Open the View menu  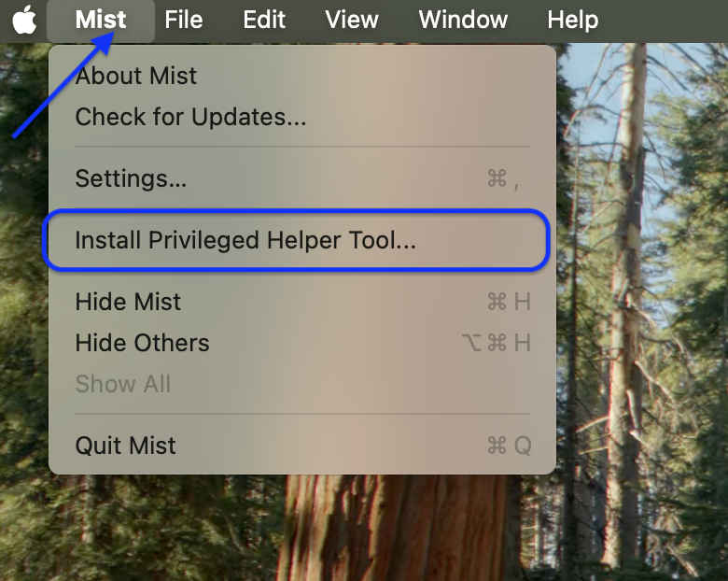coord(352,20)
